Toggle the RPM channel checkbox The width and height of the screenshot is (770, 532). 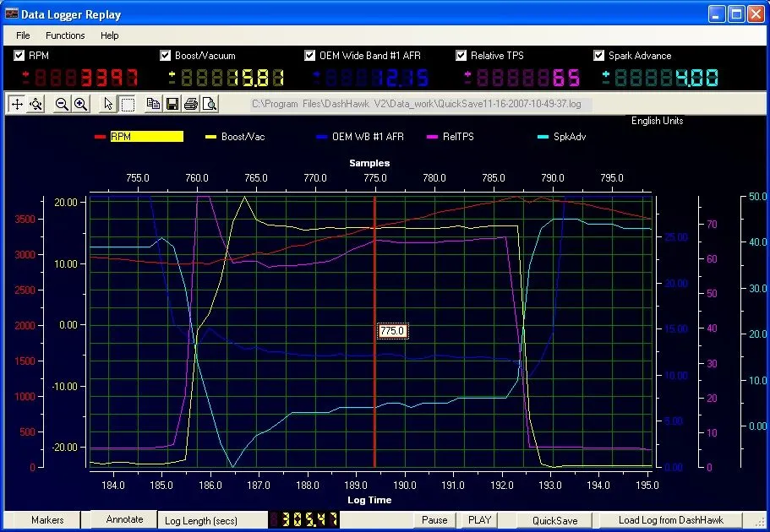(19, 55)
